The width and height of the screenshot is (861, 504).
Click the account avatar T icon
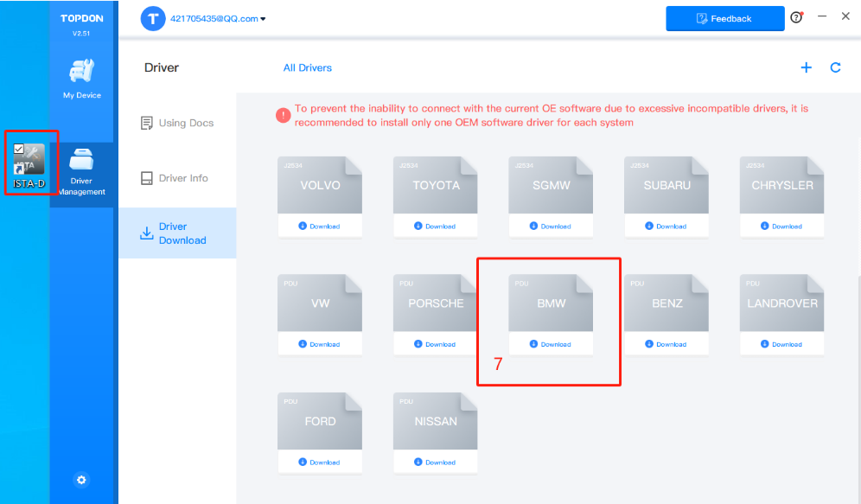tap(153, 19)
